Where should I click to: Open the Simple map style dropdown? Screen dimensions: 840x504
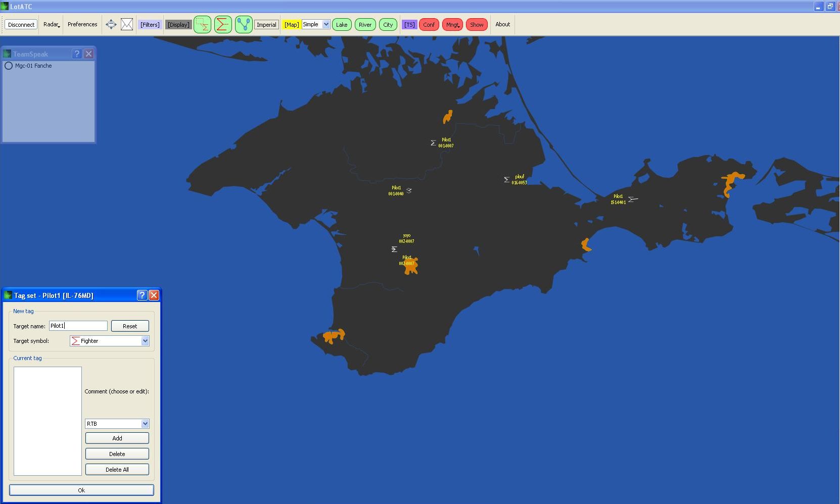[326, 24]
